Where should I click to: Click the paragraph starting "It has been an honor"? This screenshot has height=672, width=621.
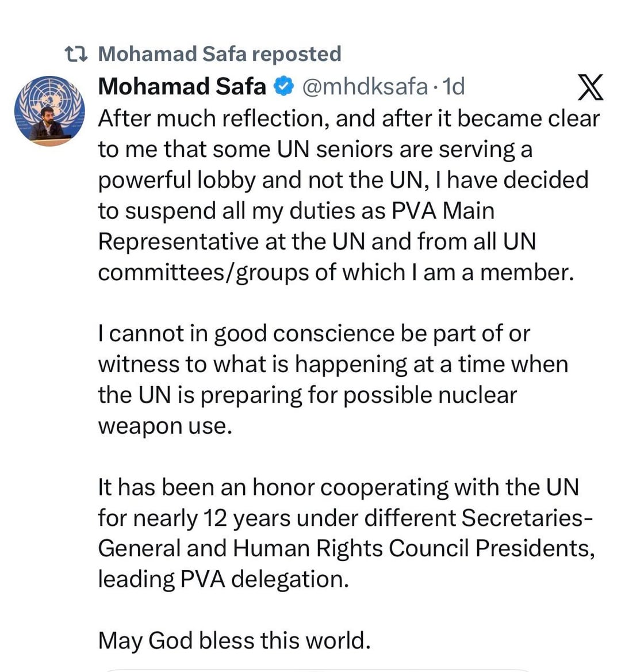click(345, 533)
